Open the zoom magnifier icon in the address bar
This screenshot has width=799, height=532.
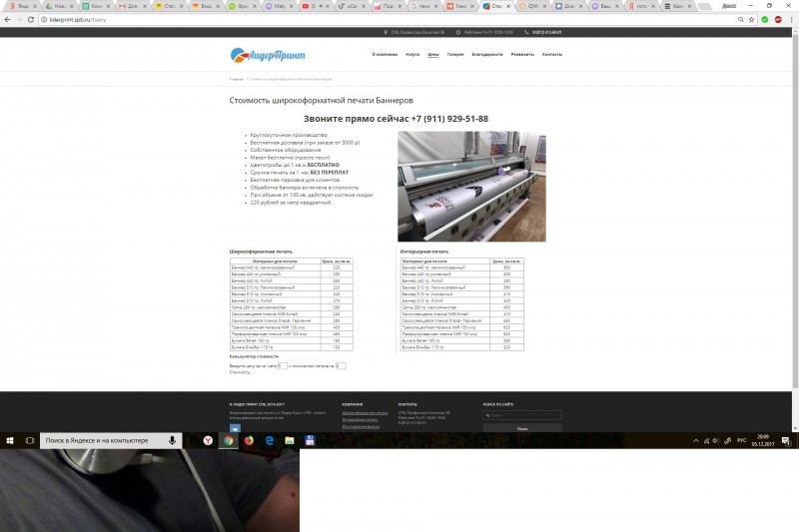tap(740, 19)
